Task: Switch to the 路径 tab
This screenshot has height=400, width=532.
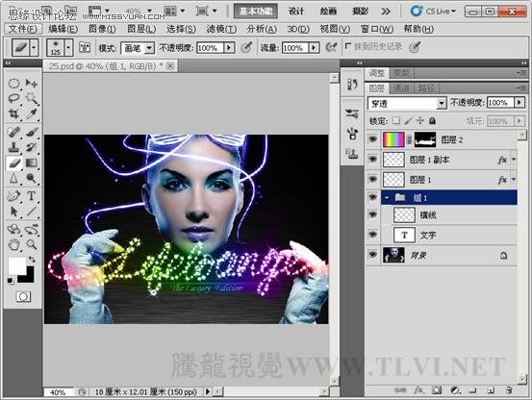Action: coord(426,88)
